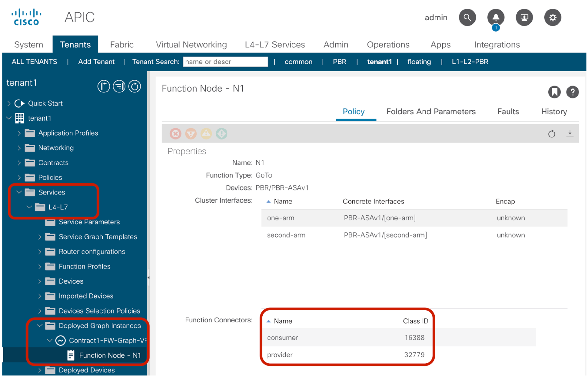Expand the Devices Selection Policies folder
Viewport: 588px width, 377px height.
pyautogui.click(x=40, y=311)
